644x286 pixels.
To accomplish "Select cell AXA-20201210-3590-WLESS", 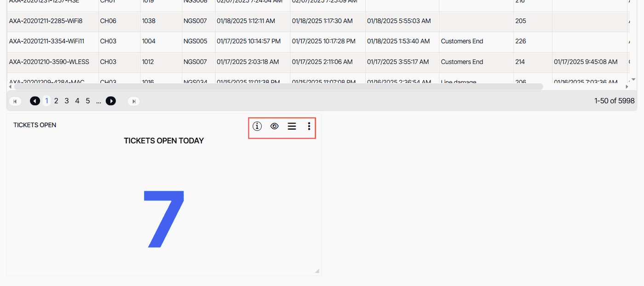I will (52, 62).
